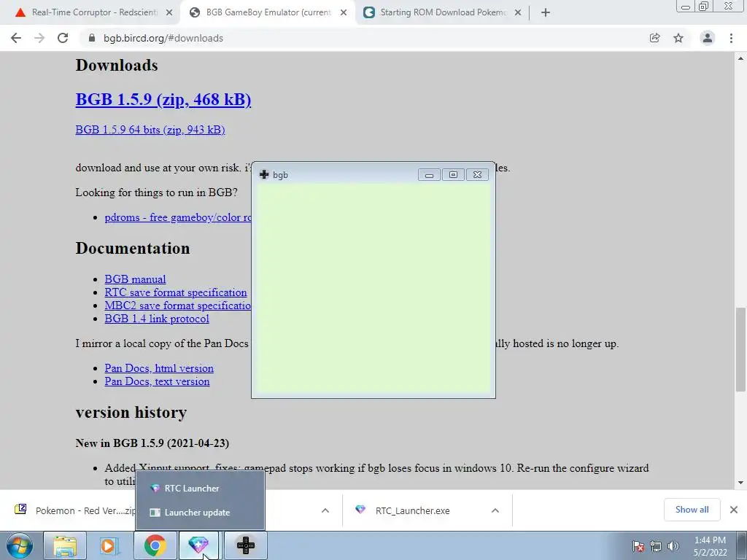The image size is (747, 560).
Task: Click the network tray icon
Action: pyautogui.click(x=656, y=546)
